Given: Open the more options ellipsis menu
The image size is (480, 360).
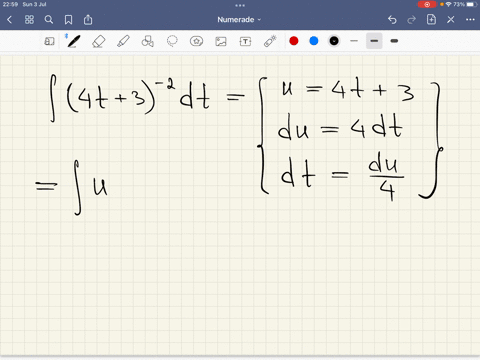Looking at the screenshot, I should tap(470, 20).
